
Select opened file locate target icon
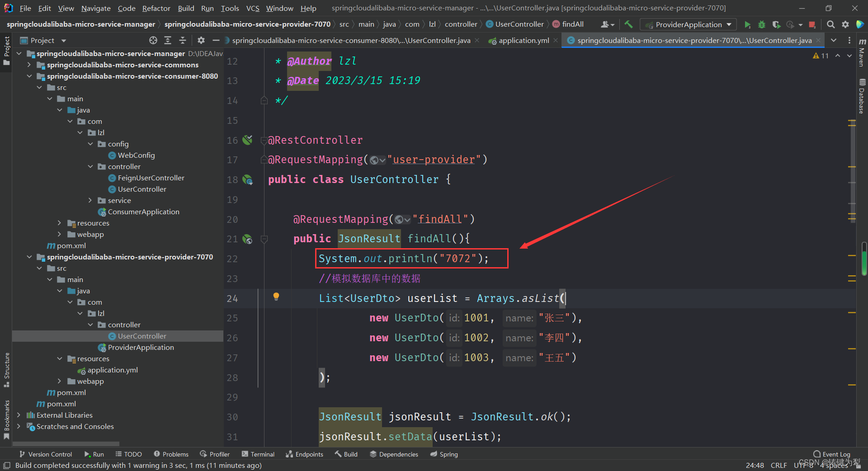tap(153, 40)
